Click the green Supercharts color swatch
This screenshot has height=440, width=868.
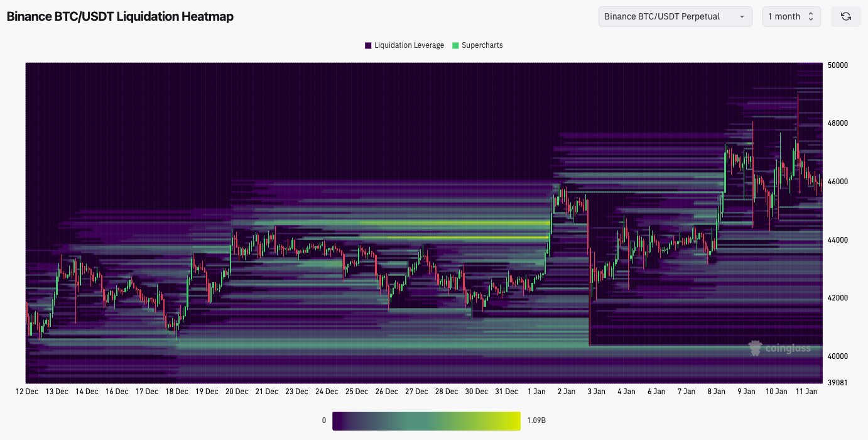pyautogui.click(x=455, y=45)
